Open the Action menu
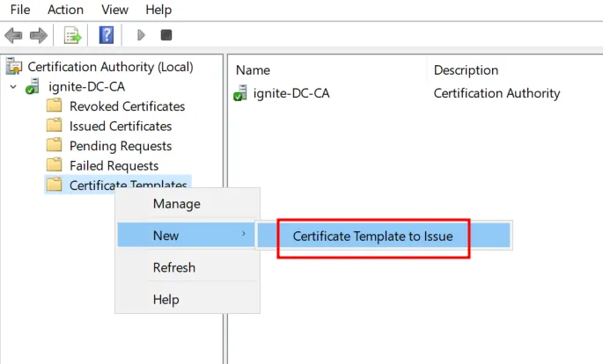603x364 pixels. (65, 10)
